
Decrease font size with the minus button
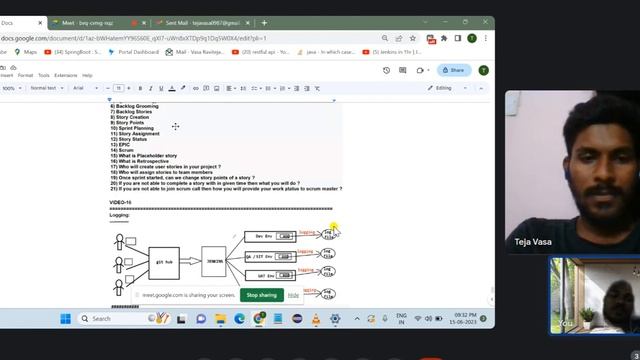click(108, 88)
